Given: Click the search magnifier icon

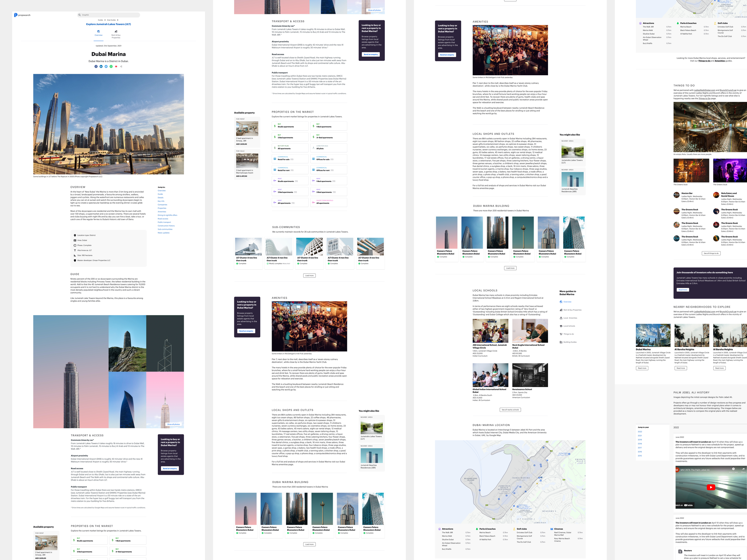Looking at the screenshot, I should click(x=80, y=15).
